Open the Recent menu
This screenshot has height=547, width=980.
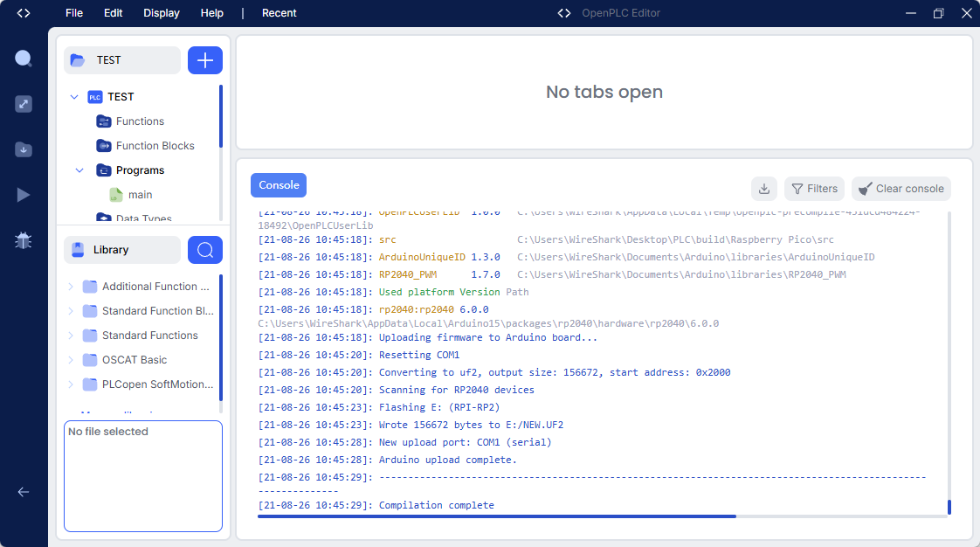279,13
